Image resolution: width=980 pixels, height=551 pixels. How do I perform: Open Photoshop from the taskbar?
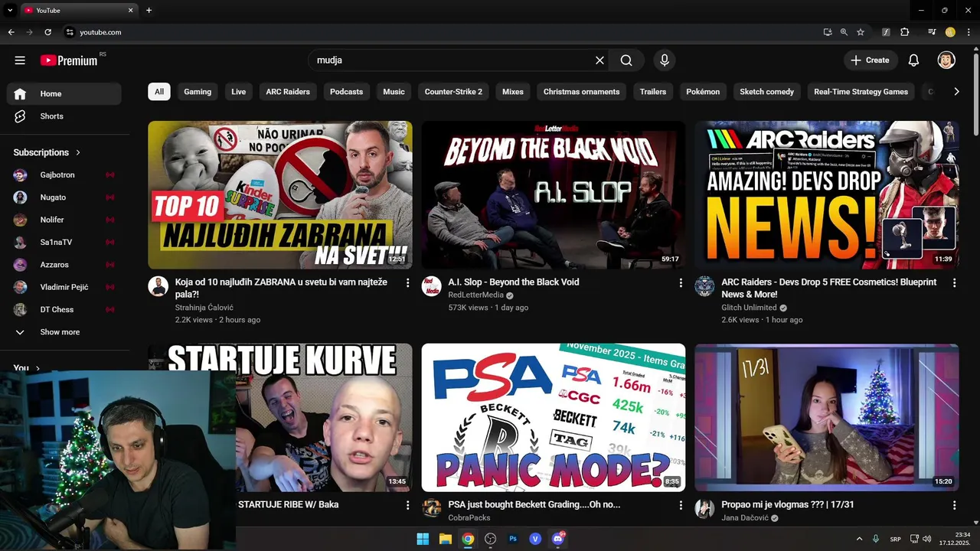[x=513, y=539]
